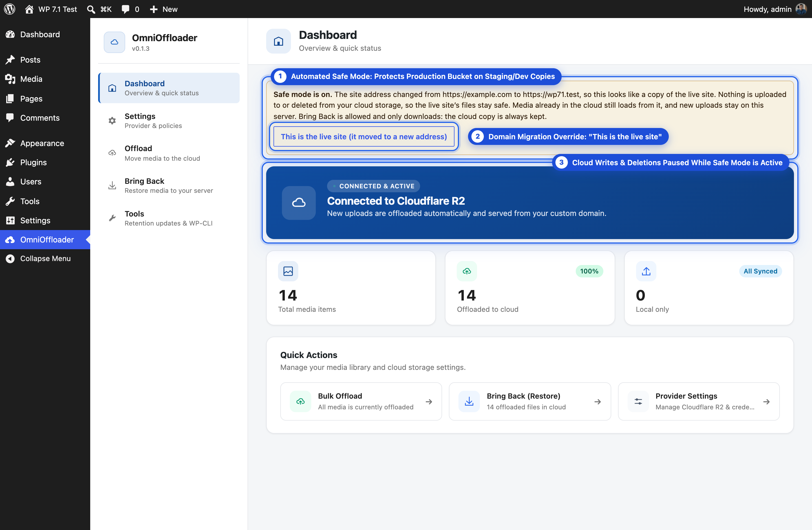Go to Posts in the sidebar

(45, 60)
